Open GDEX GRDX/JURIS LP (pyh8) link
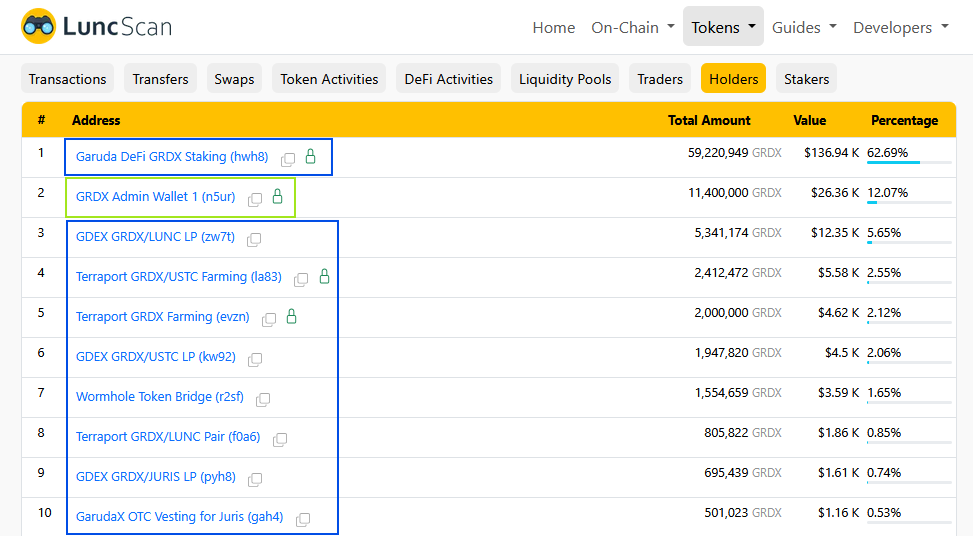Image resolution: width=973 pixels, height=536 pixels. [156, 476]
